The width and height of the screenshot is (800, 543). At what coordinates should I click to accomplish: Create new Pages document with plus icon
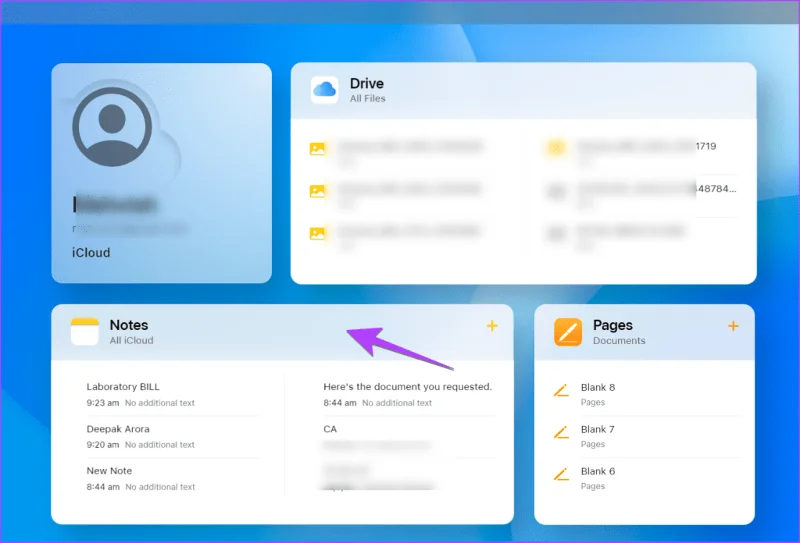pos(733,326)
